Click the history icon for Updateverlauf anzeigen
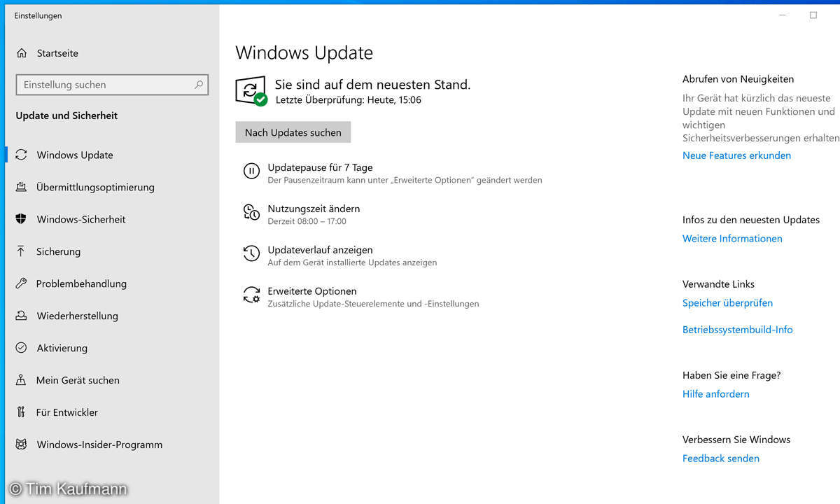This screenshot has height=504, width=840. 251,253
